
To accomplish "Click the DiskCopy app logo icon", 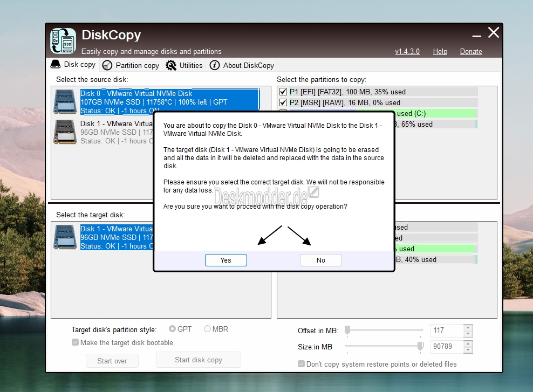I will (x=63, y=41).
